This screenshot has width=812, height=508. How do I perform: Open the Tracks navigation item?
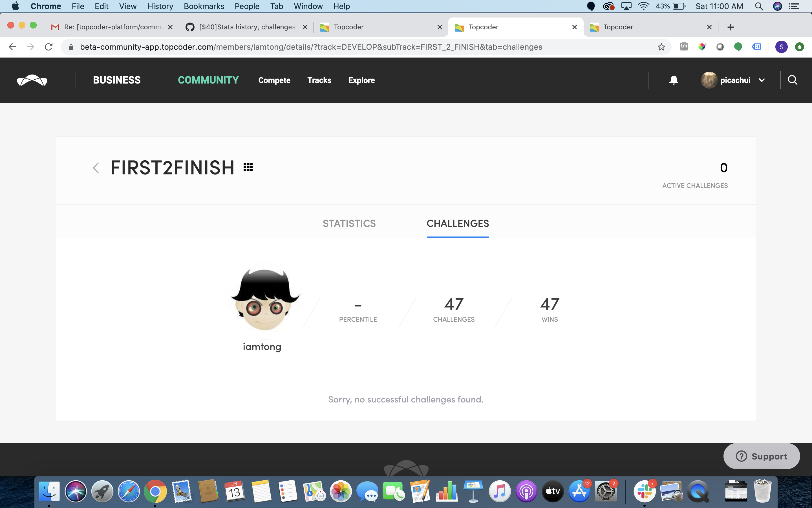pos(319,80)
